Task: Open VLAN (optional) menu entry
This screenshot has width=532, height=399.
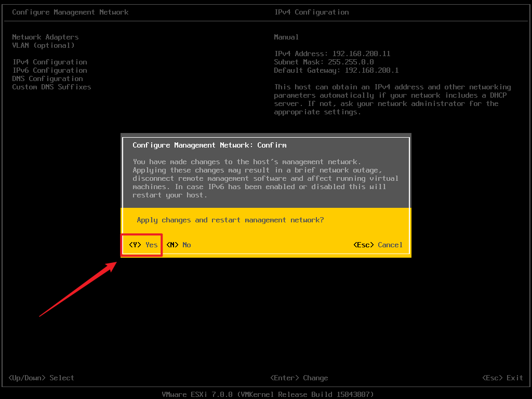Action: 43,45
